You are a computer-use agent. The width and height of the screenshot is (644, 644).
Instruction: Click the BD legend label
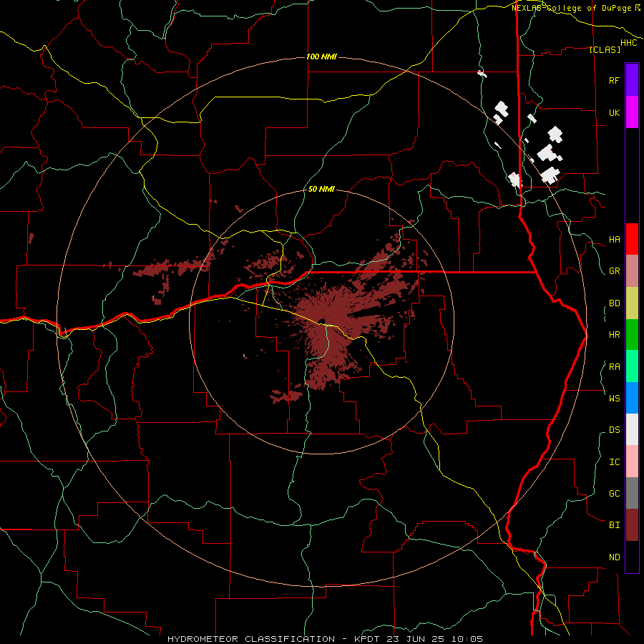pos(615,303)
